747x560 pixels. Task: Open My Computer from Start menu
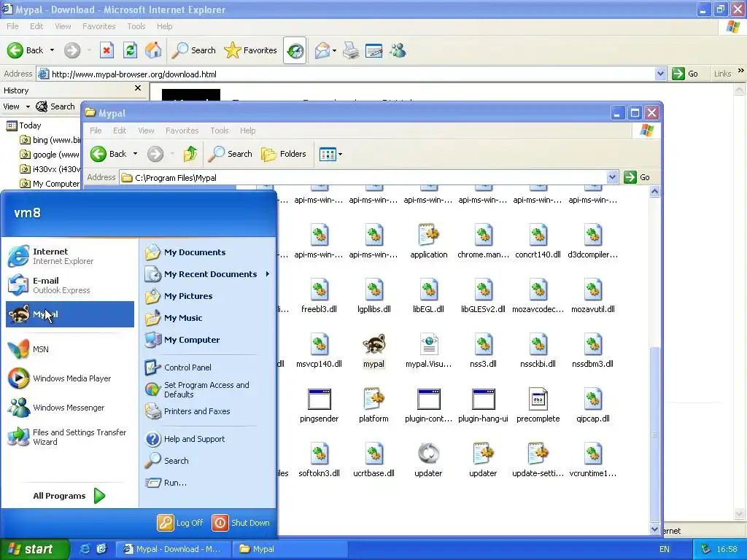click(208, 340)
